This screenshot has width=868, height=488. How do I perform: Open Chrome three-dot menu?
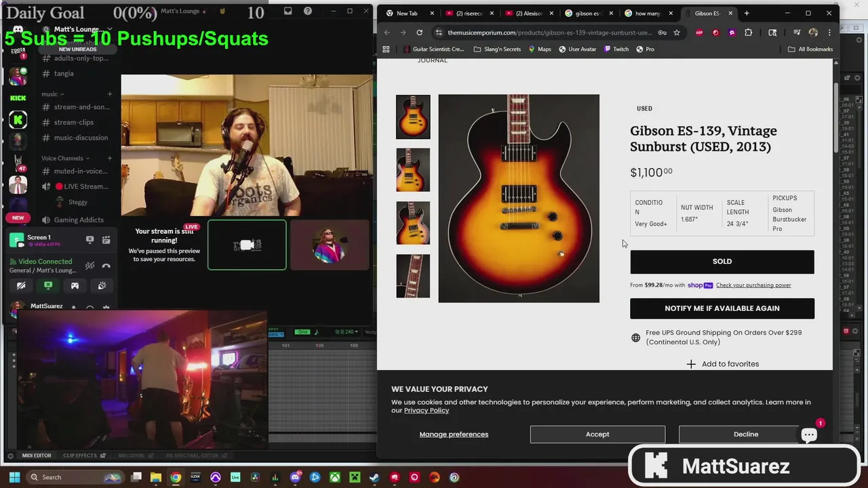pyautogui.click(x=829, y=33)
